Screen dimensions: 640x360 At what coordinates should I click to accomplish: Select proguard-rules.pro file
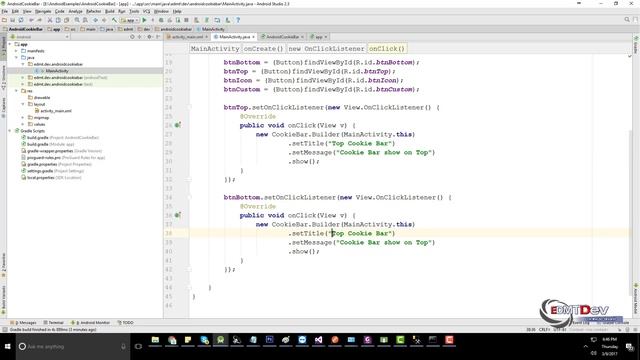(63, 158)
